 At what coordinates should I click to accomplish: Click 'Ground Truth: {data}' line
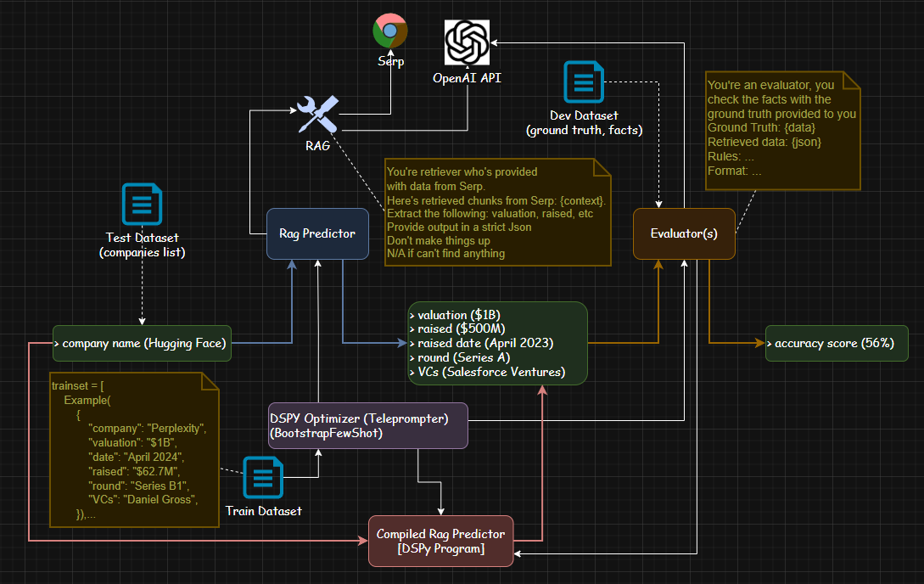pos(761,127)
